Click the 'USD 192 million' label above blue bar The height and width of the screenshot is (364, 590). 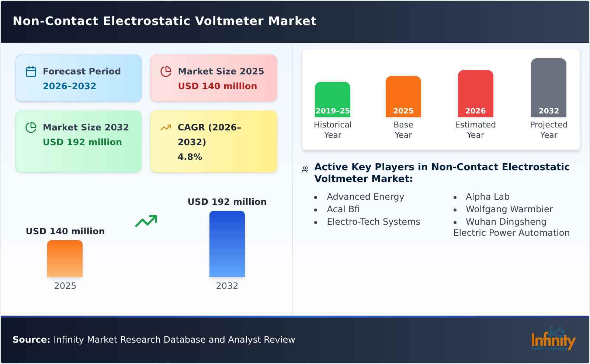point(227,202)
